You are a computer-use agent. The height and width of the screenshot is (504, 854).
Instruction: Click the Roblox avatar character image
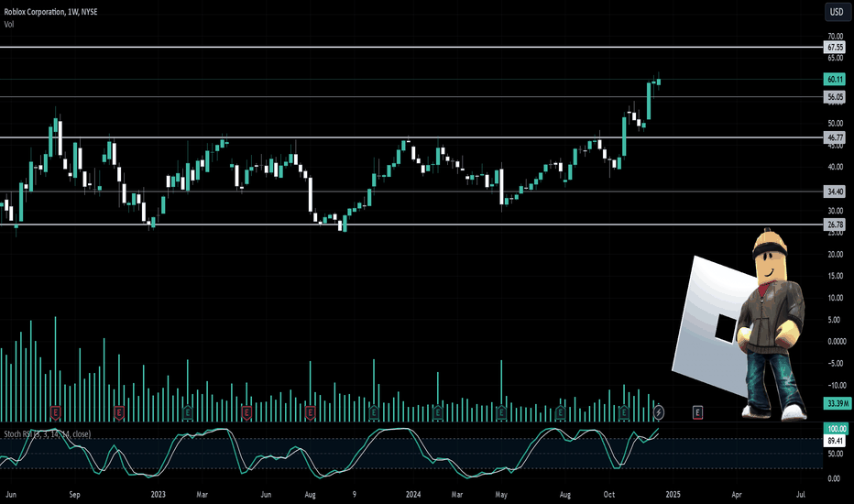(x=772, y=325)
